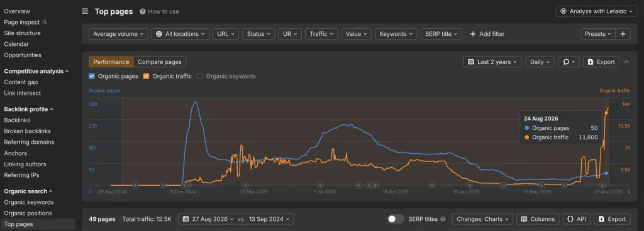
Task: Enable the Organic keywords checkbox
Action: tap(200, 76)
